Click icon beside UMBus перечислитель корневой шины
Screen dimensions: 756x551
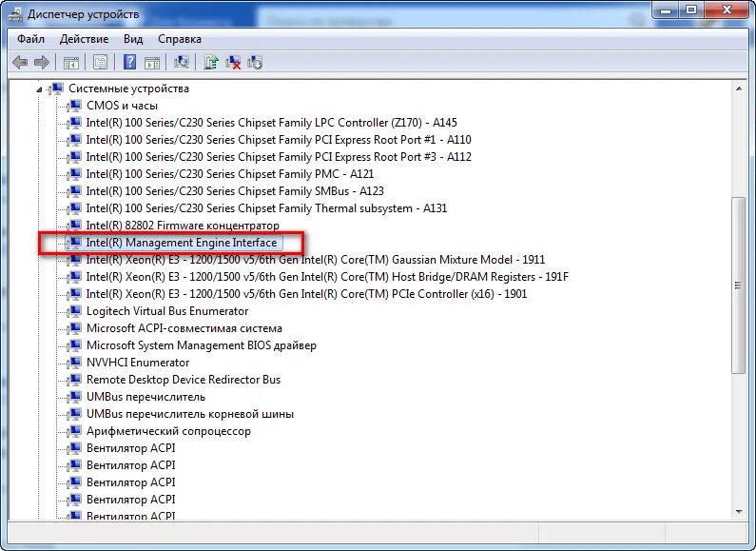[x=75, y=414]
